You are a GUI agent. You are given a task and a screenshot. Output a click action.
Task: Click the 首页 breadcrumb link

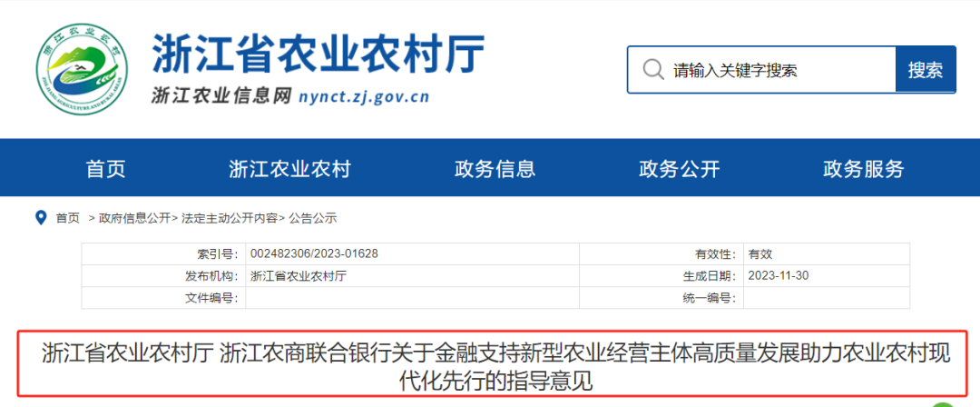point(67,219)
